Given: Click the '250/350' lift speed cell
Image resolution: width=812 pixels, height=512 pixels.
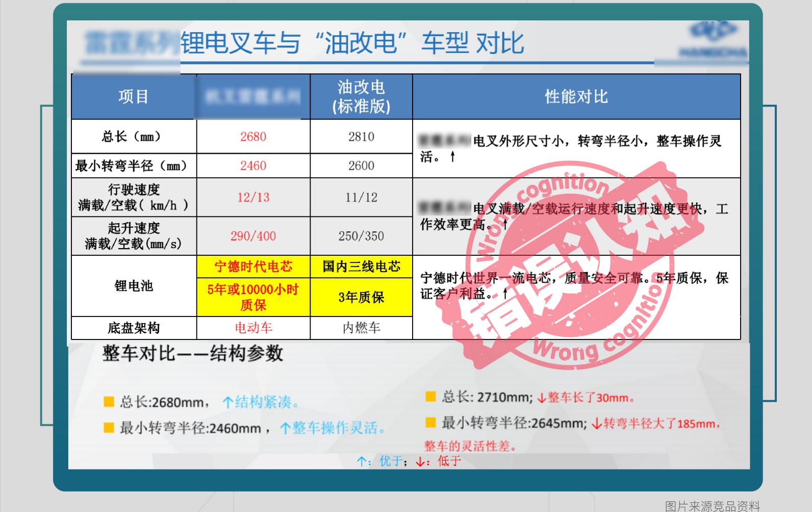Looking at the screenshot, I should [x=361, y=236].
